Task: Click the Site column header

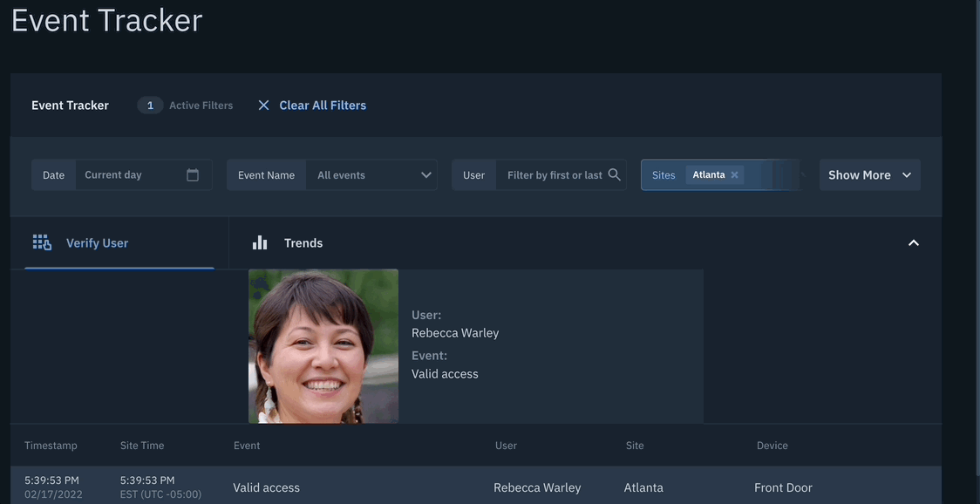Action: click(x=635, y=446)
